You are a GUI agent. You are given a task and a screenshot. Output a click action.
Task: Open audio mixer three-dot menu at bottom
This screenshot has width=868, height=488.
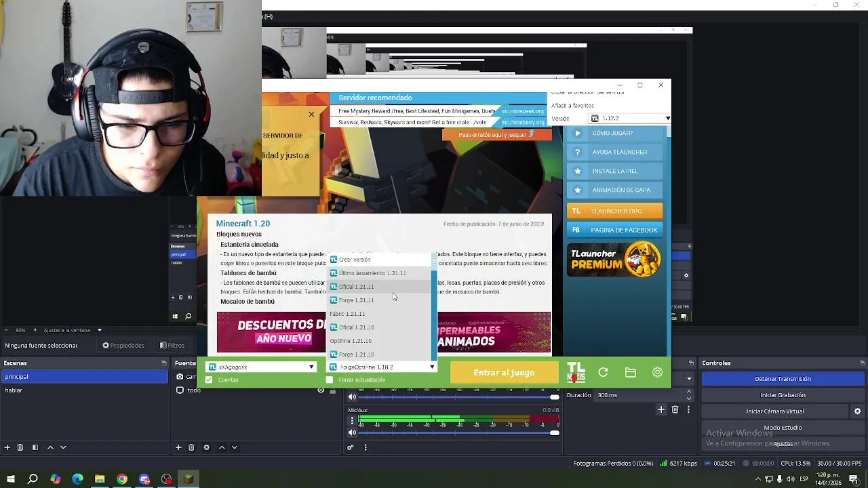366,447
